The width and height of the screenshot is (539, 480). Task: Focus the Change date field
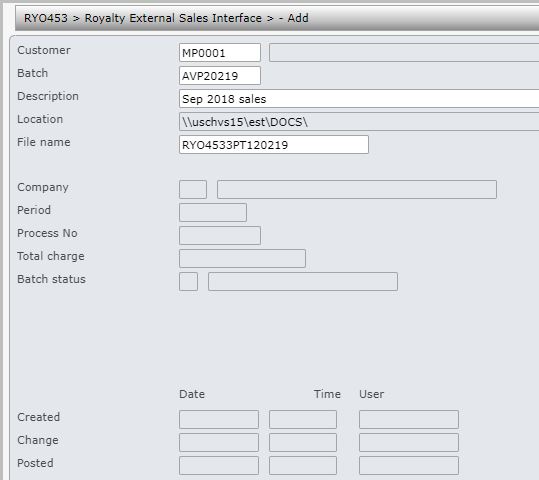pos(219,442)
